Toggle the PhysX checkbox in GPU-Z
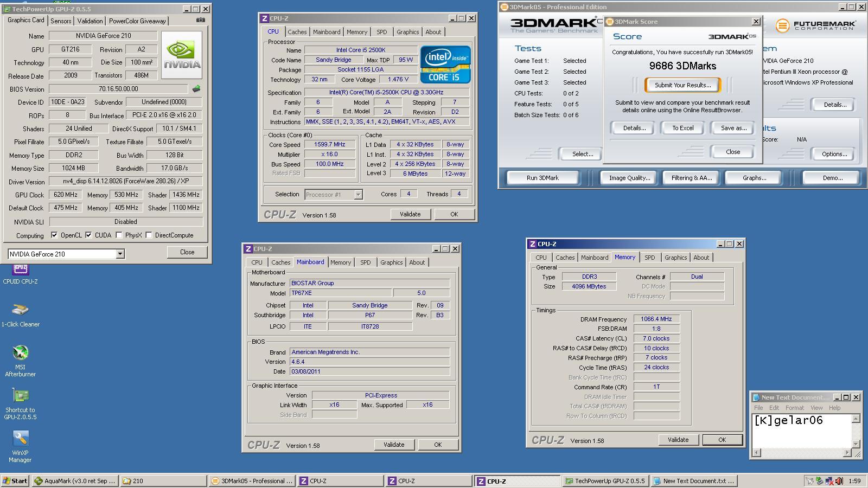The height and width of the screenshot is (488, 868). (x=119, y=235)
